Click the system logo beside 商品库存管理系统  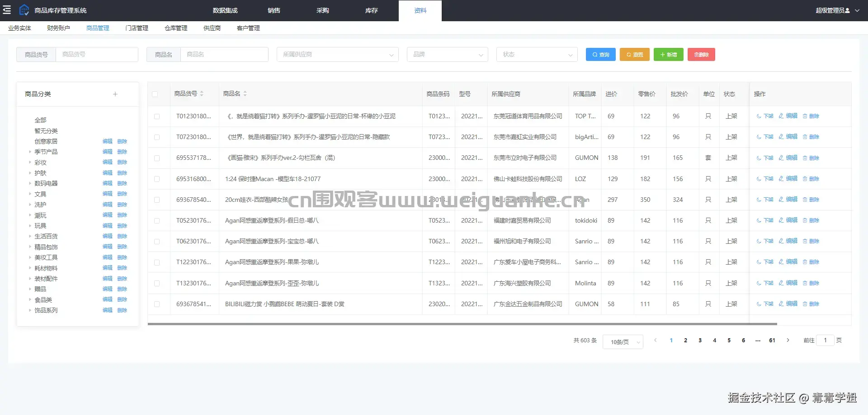24,10
